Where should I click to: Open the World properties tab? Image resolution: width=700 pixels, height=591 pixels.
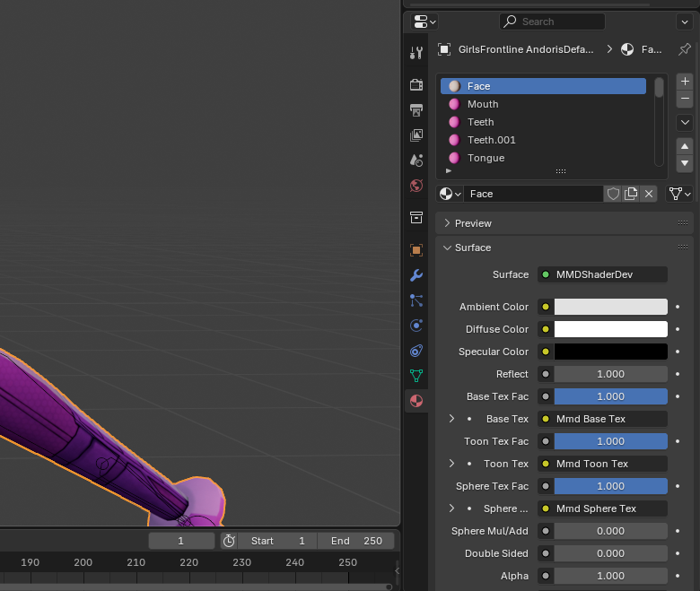point(416,185)
